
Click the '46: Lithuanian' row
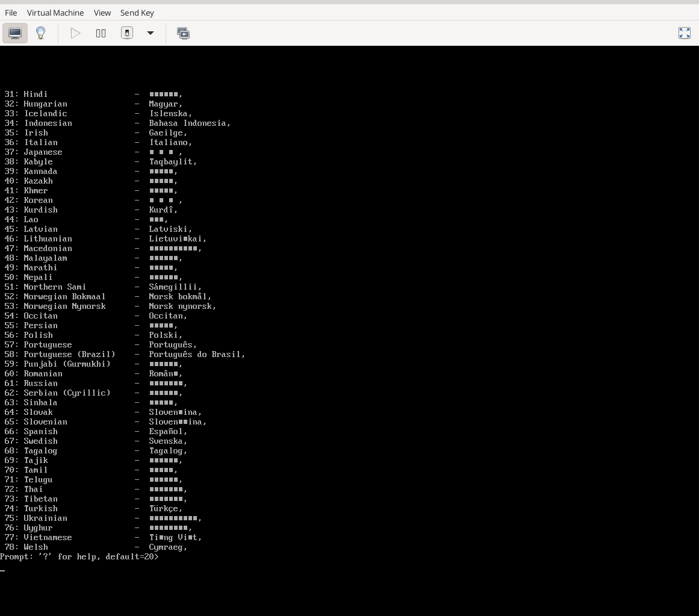[105, 239]
